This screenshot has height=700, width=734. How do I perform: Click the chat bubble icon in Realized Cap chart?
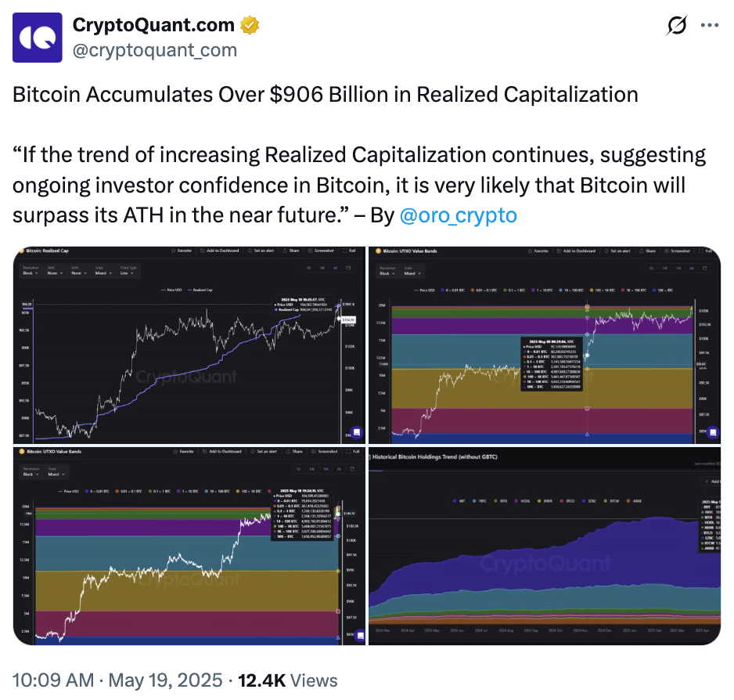[356, 432]
